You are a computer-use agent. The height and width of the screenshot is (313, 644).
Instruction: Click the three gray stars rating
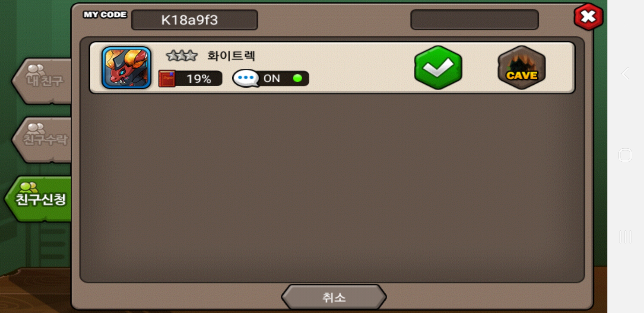click(x=182, y=55)
